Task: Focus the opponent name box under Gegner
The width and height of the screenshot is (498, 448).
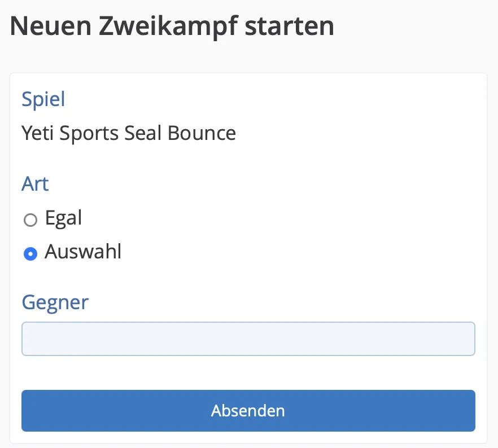Action: click(x=248, y=339)
